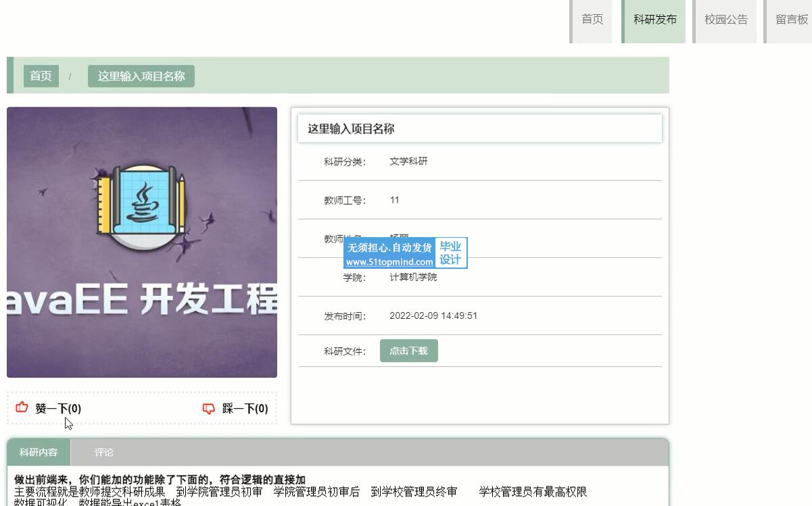Click the thumbs-up like icon
Viewport: 812px width, 506px height.
tap(22, 407)
